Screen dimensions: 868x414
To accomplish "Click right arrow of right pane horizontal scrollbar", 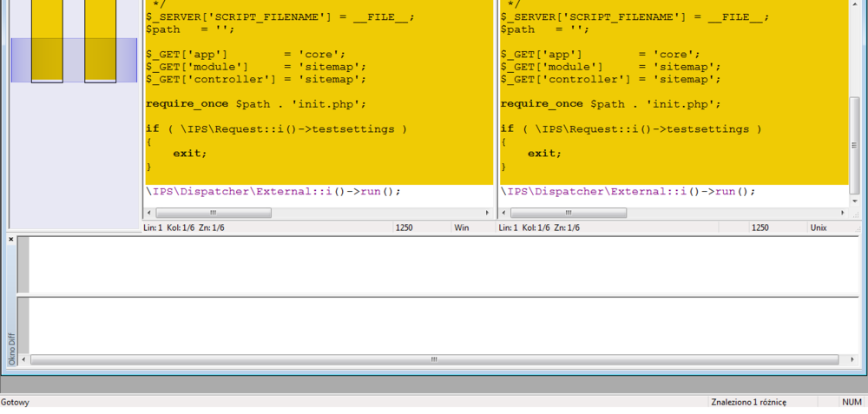I will pos(842,213).
